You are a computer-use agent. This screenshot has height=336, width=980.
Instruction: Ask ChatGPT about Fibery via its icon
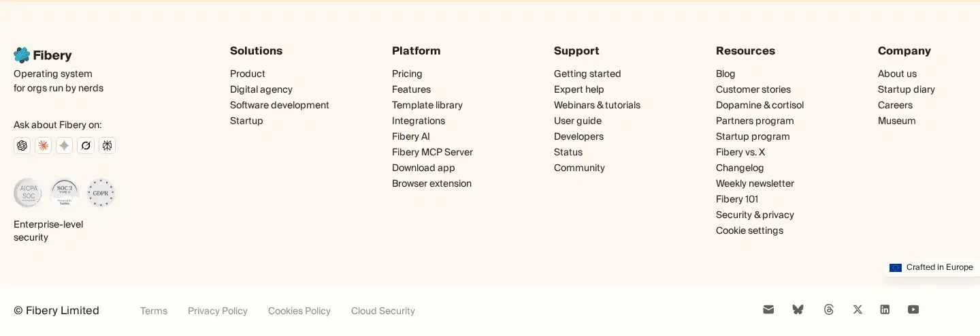tap(22, 145)
